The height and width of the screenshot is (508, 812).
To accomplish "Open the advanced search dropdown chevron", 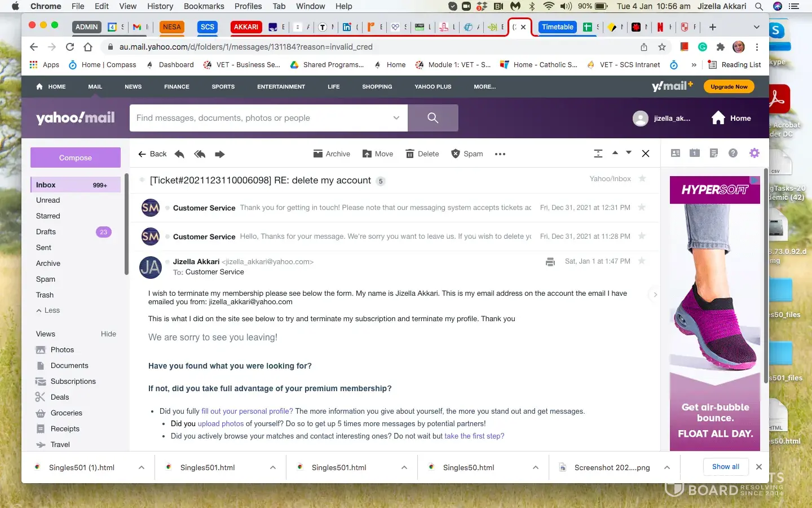I will click(396, 118).
